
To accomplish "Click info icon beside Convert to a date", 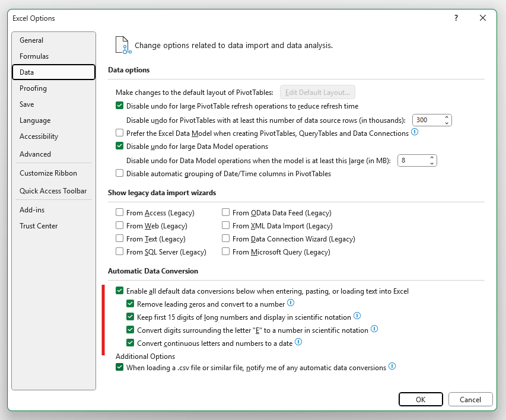I will (298, 342).
